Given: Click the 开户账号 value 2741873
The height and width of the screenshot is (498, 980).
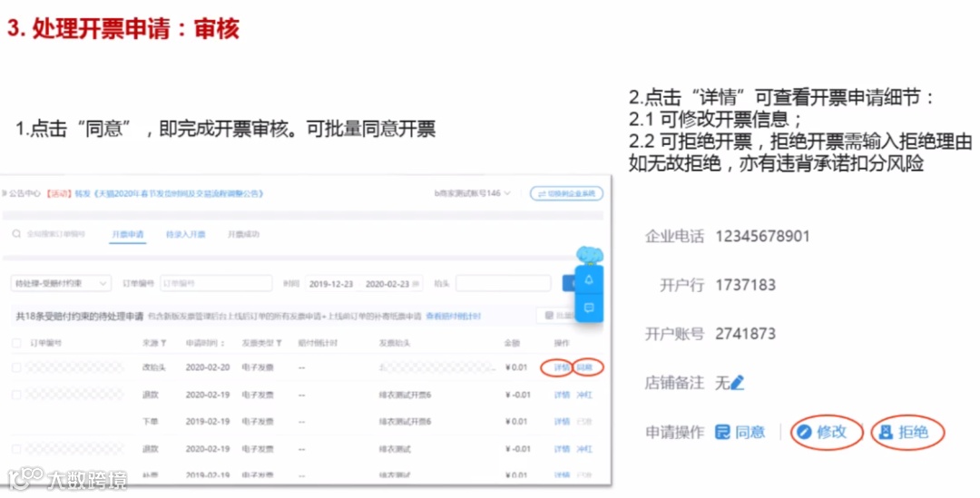Looking at the screenshot, I should tap(746, 334).
